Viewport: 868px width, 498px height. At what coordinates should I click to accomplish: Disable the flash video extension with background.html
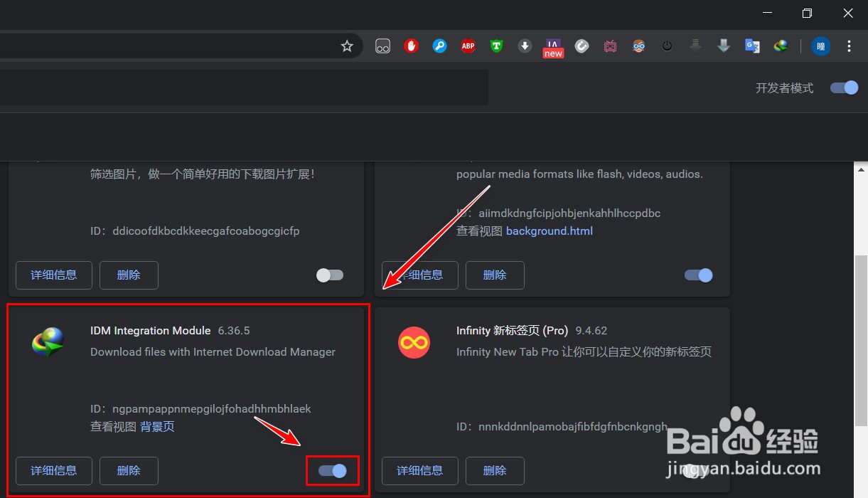[x=698, y=275]
